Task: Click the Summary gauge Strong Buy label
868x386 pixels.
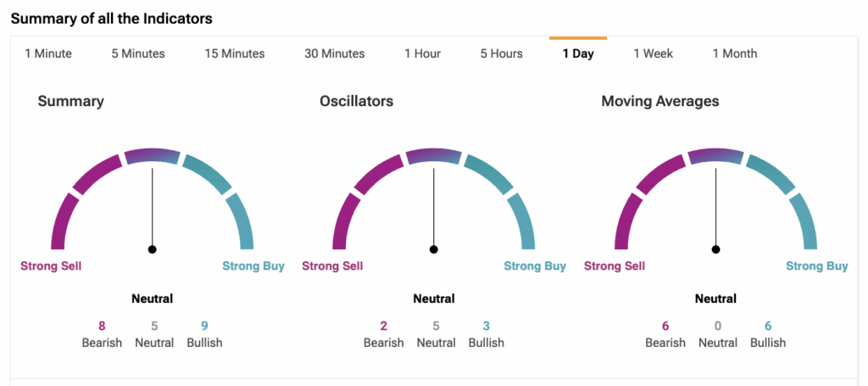Action: pos(253,266)
